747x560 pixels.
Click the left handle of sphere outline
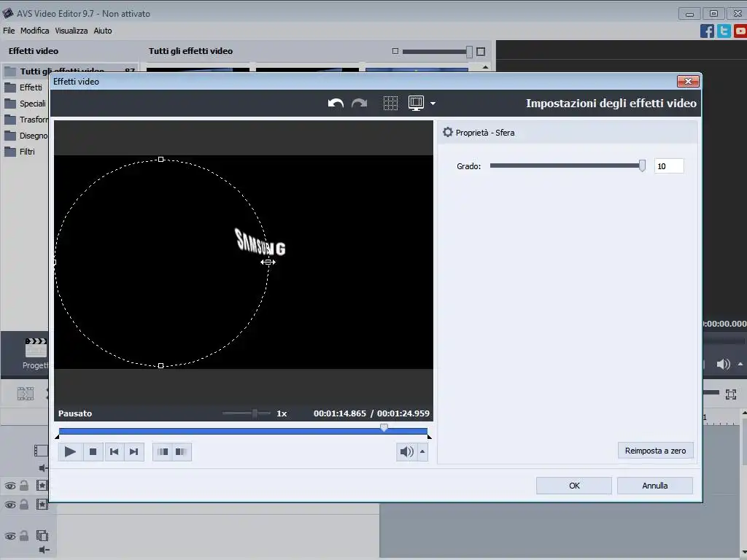[x=55, y=262]
